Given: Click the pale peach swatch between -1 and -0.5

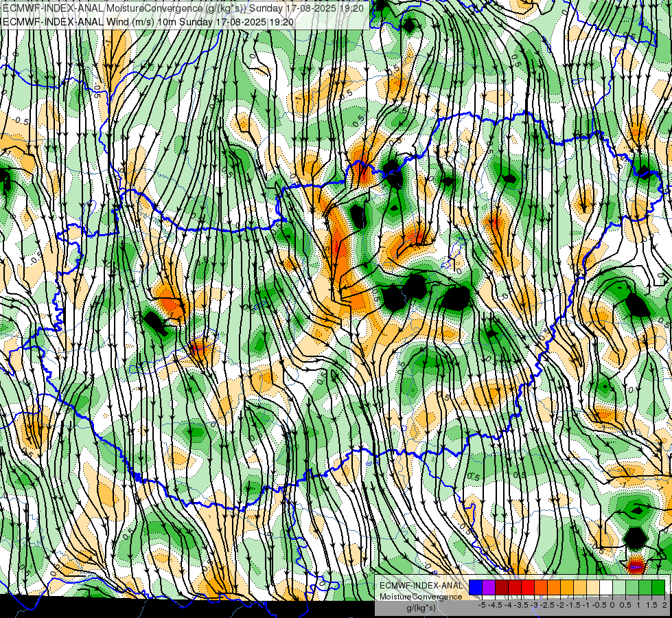Looking at the screenshot, I should [x=592, y=588].
